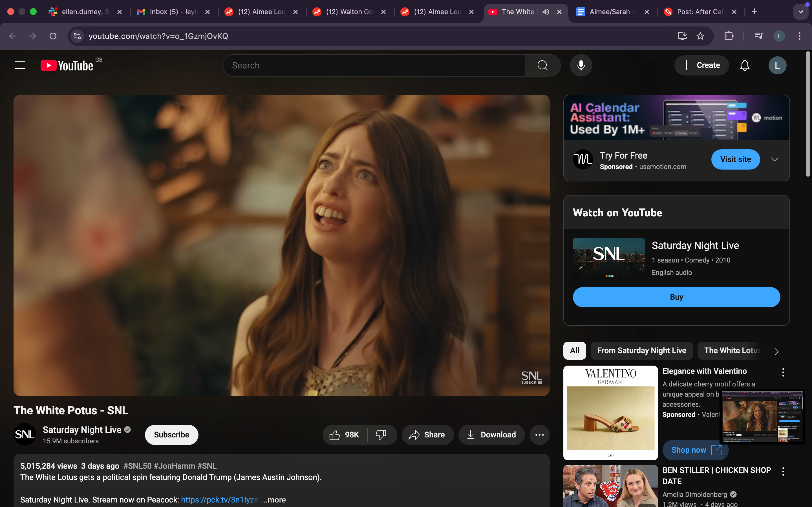Mute tab audio via speaker icon
Viewport: 812px width, 507px height.
[x=546, y=12]
